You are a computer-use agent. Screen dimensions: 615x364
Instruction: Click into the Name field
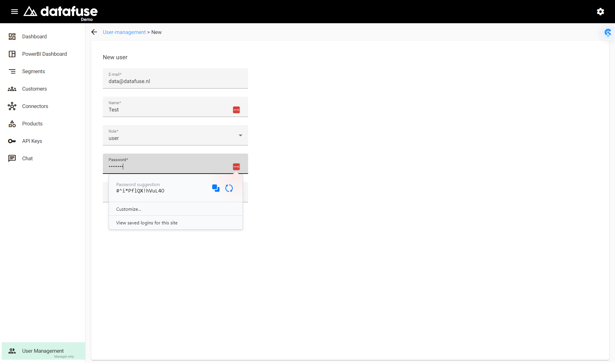point(175,107)
